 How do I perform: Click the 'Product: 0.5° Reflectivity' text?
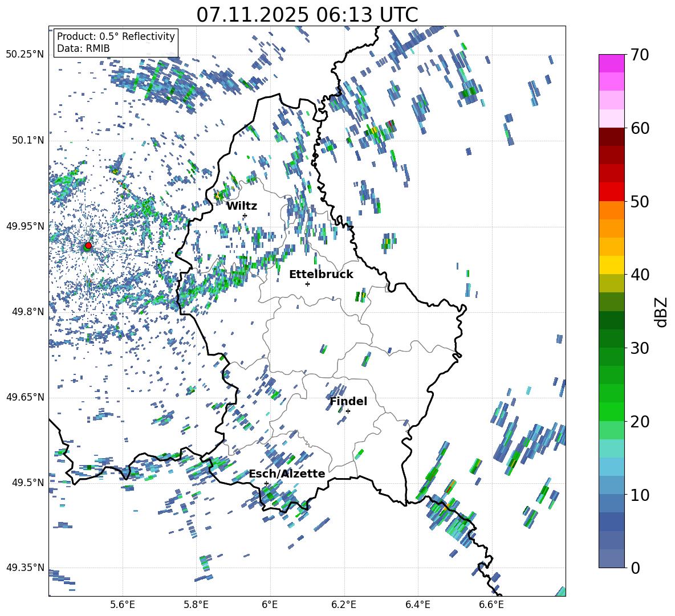pos(116,36)
